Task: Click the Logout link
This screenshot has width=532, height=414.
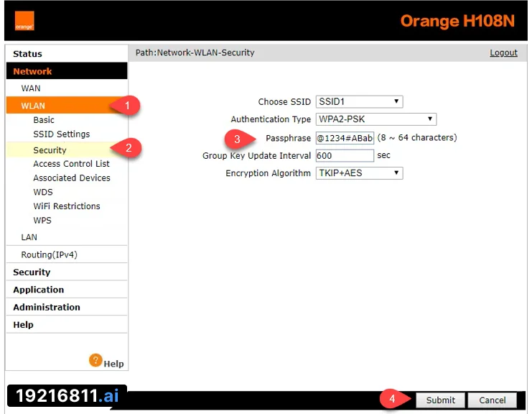Action: [x=503, y=52]
